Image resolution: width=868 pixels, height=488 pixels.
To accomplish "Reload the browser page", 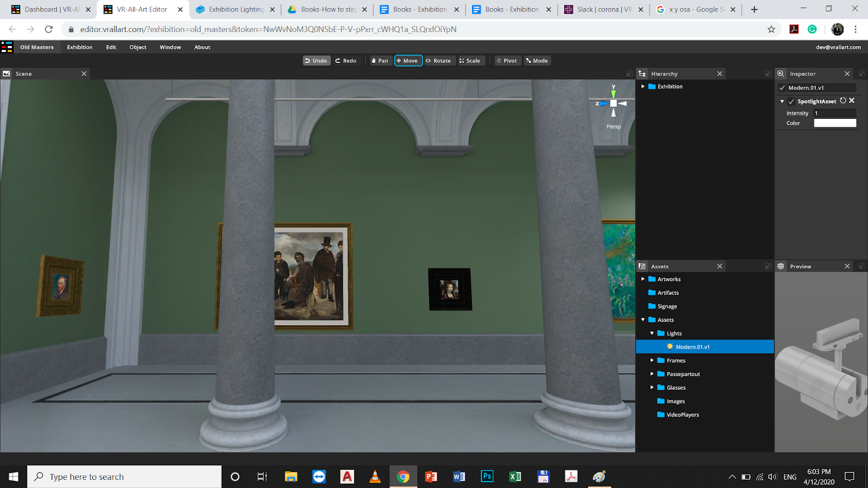I will pyautogui.click(x=49, y=29).
